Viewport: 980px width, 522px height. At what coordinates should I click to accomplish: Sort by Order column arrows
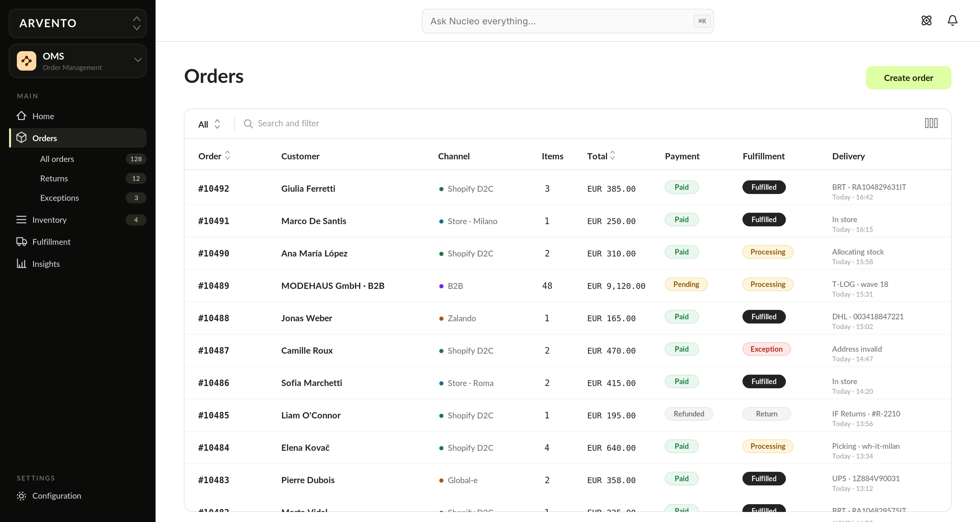click(227, 155)
